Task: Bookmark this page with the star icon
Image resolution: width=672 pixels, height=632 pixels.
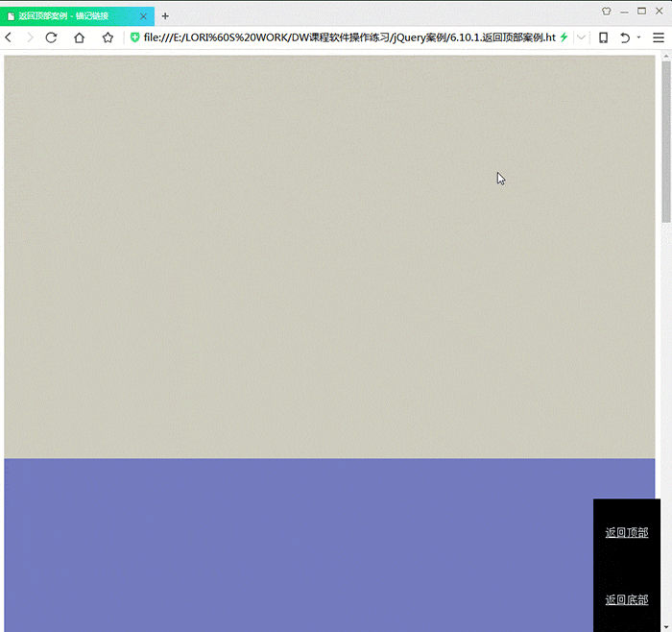Action: coord(108,37)
